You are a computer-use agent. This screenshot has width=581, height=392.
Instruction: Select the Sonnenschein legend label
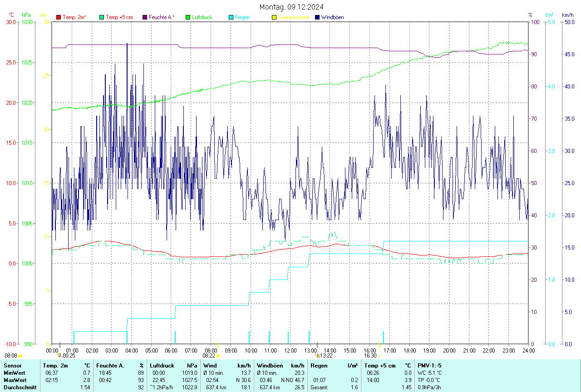(294, 17)
